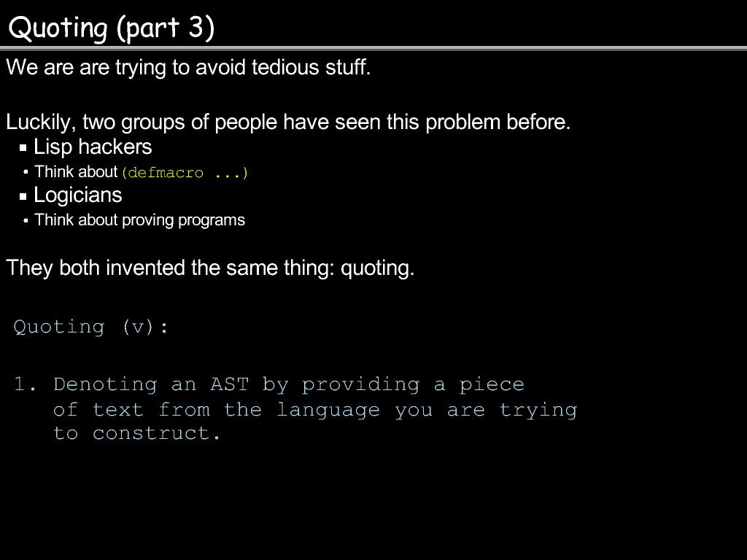Select the "Lisp hackers" bullet text
747x560 pixels.
93,147
